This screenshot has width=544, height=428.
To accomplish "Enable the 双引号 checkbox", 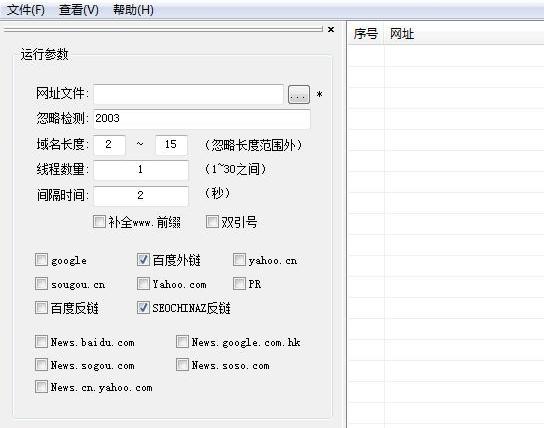I will point(212,222).
